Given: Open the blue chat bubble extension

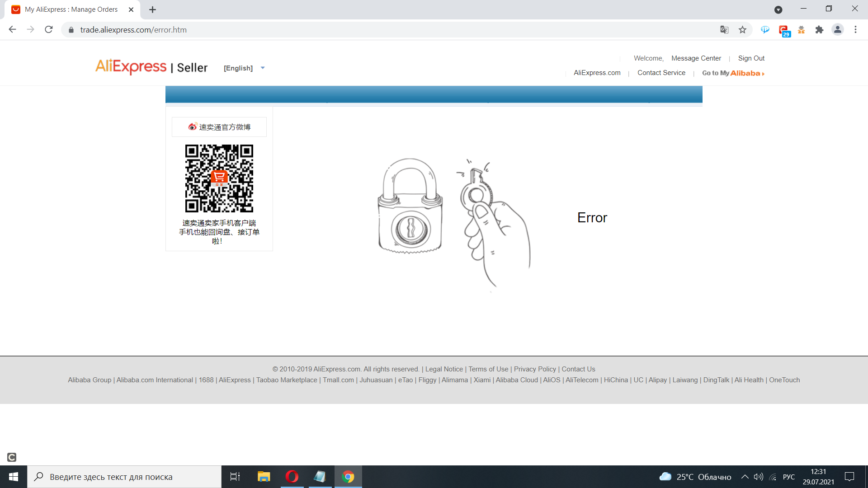Looking at the screenshot, I should (765, 30).
